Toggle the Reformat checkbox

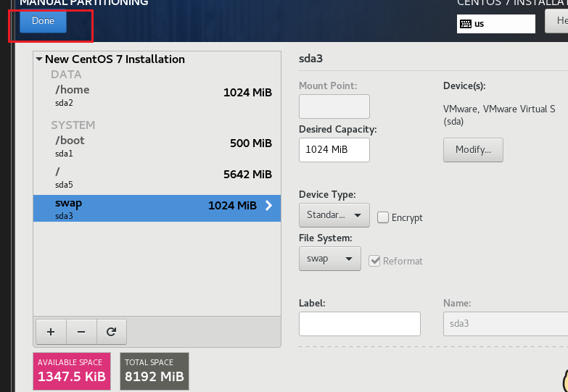374,261
